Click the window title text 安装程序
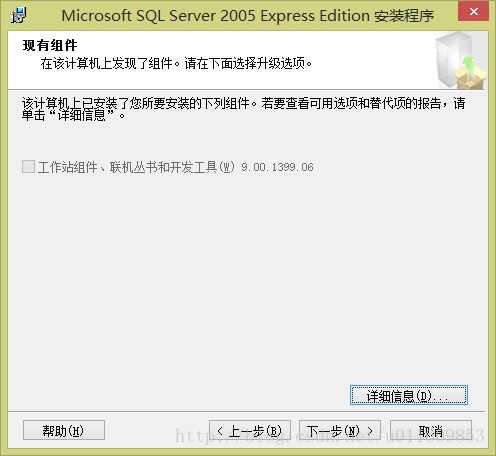Screen dimensions: 496x456 point(404,16)
